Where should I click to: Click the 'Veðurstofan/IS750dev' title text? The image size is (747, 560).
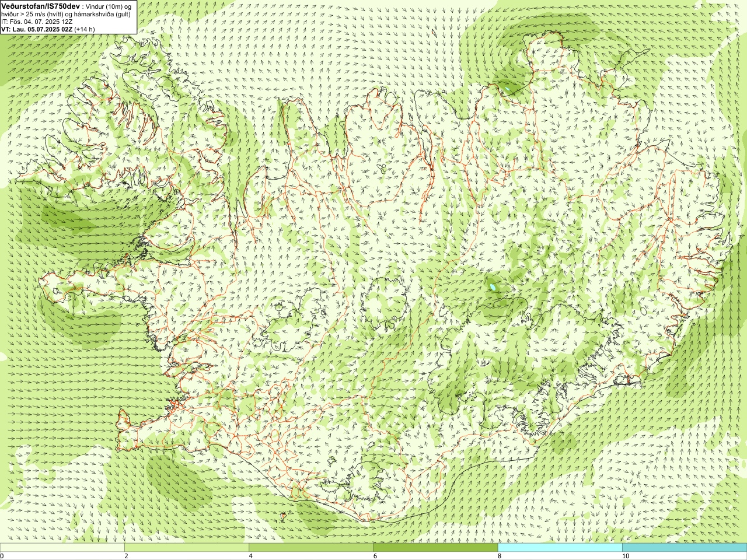(x=41, y=6)
